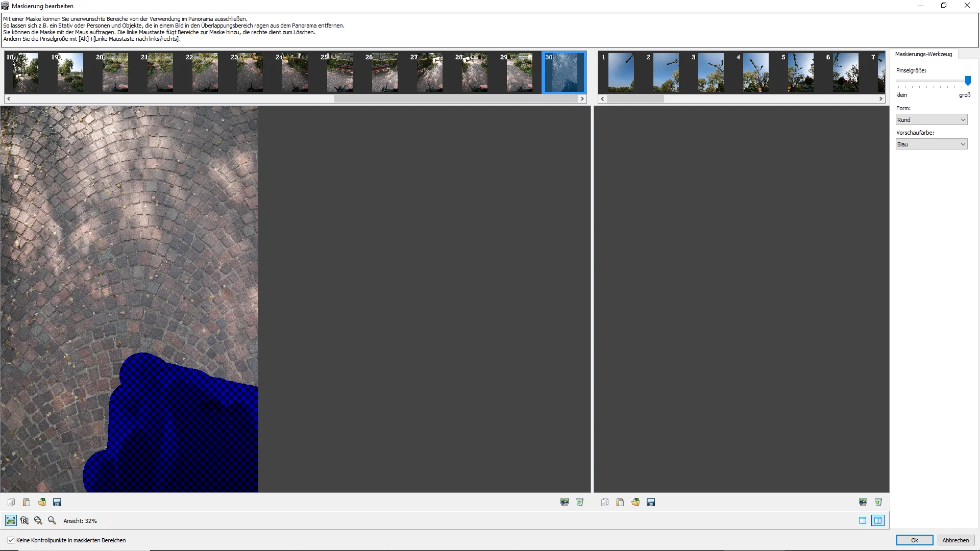The height and width of the screenshot is (551, 980).
Task: Copy the mask in the right image pane
Action: [x=605, y=502]
